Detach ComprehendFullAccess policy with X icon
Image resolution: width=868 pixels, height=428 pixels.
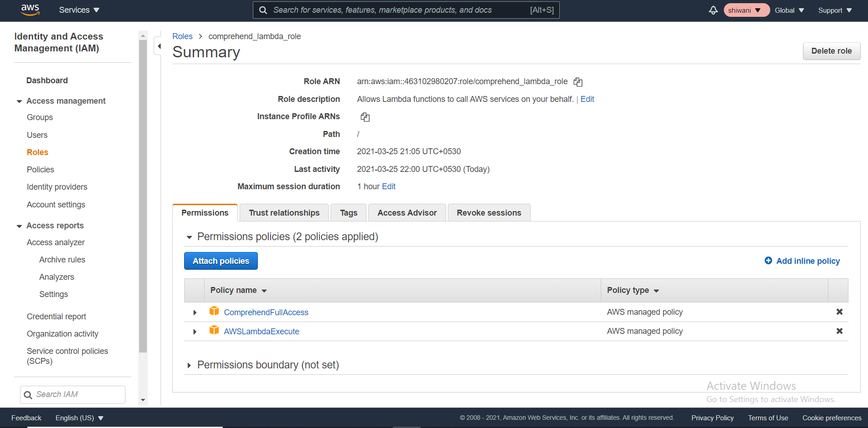coord(839,312)
